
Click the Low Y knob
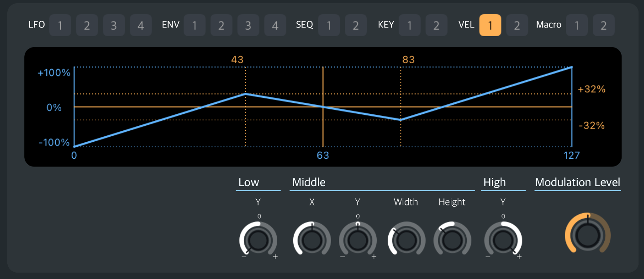(x=259, y=238)
